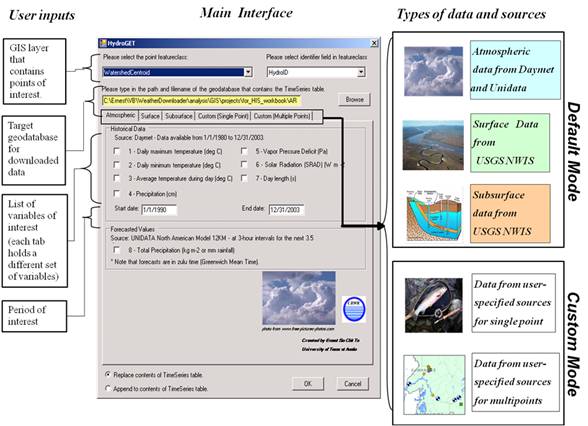
Task: Check the Precipitation (cm) option
Action: 117,194
